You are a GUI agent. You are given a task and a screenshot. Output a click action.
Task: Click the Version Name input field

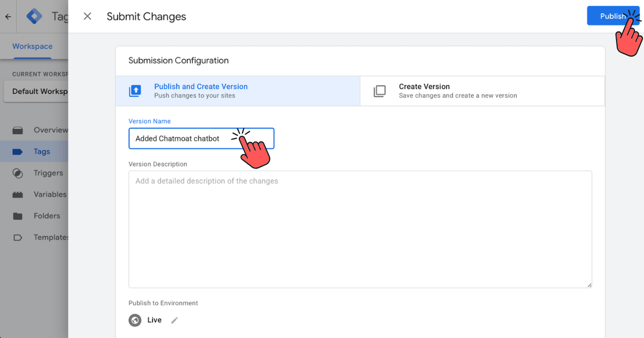coord(182,138)
